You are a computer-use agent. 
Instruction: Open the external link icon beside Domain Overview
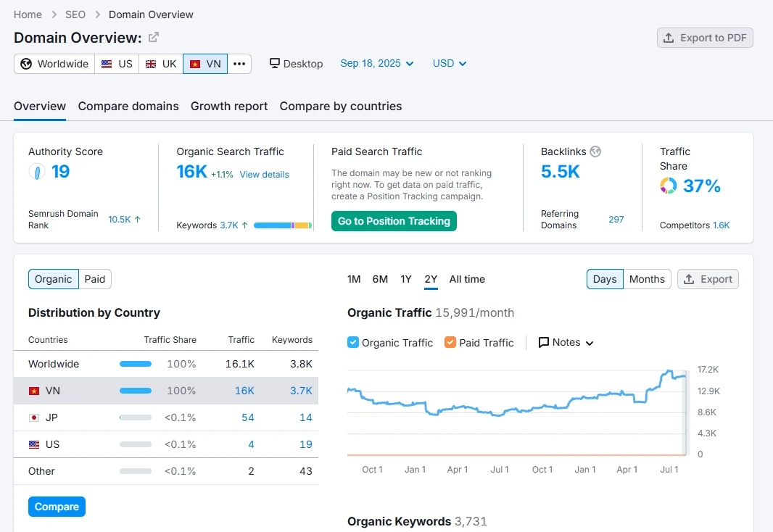(x=154, y=38)
